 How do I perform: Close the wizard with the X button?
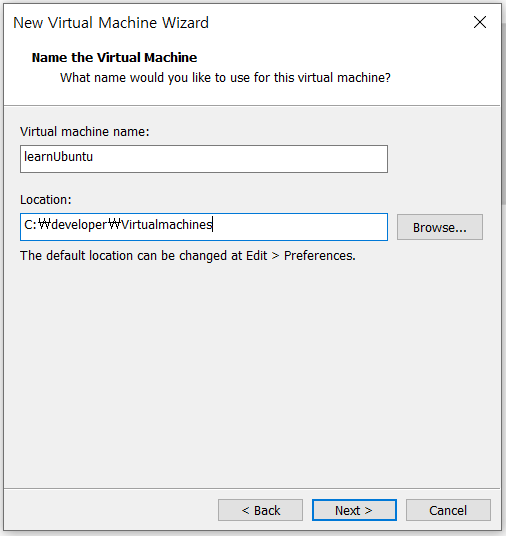point(480,22)
